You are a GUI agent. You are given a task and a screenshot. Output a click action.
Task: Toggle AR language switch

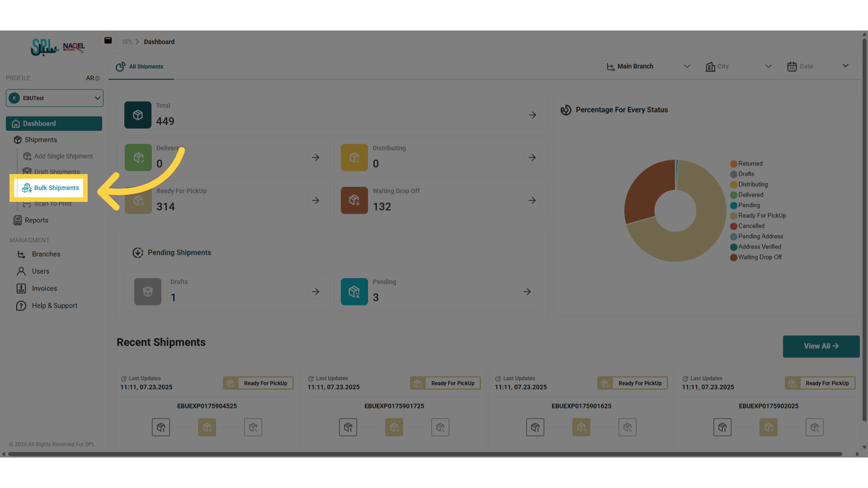coord(93,78)
